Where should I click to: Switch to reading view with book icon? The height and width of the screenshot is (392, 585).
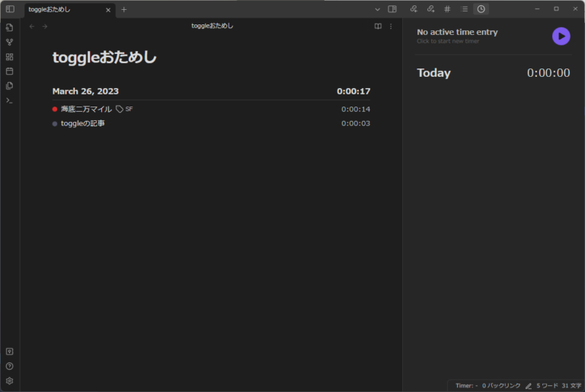[x=378, y=26]
